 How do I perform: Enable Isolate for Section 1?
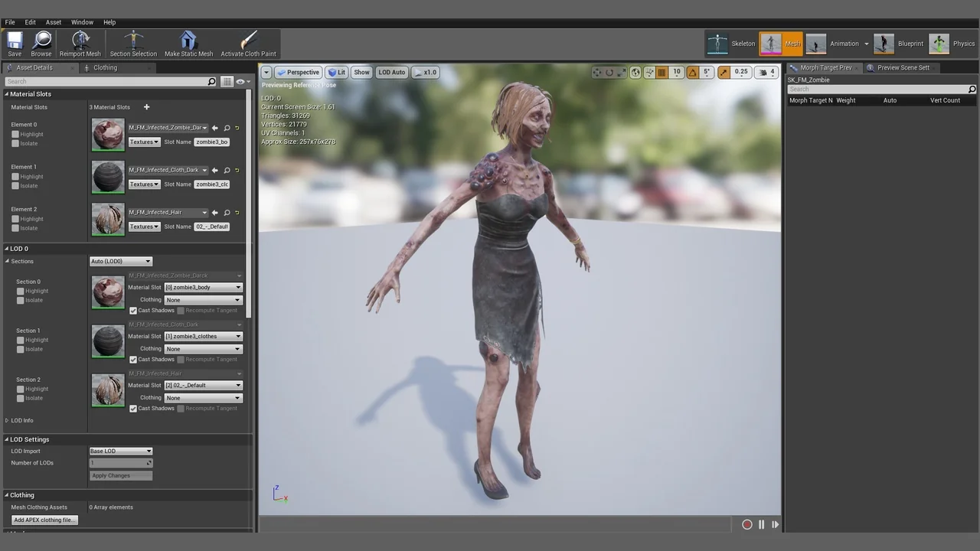click(x=21, y=350)
